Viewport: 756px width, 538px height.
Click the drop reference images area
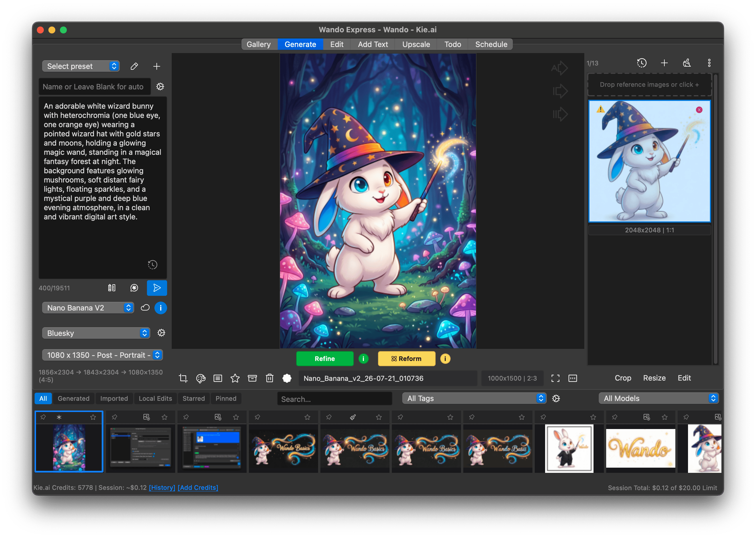point(649,84)
